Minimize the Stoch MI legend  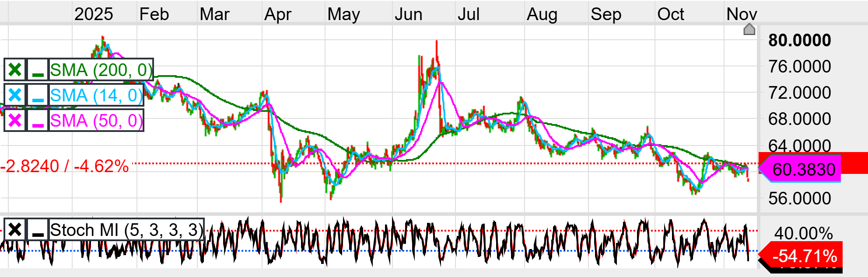coord(38,230)
